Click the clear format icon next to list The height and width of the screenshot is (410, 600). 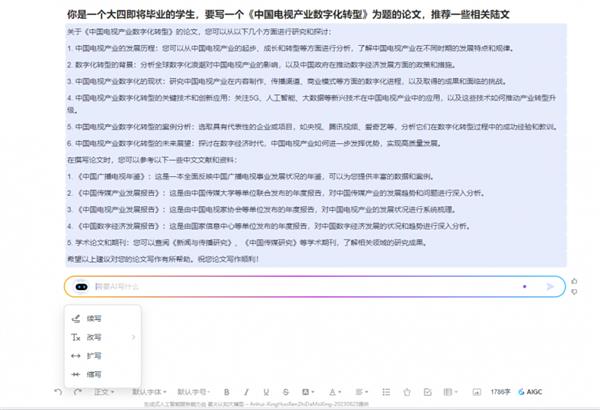pyautogui.click(x=407, y=392)
